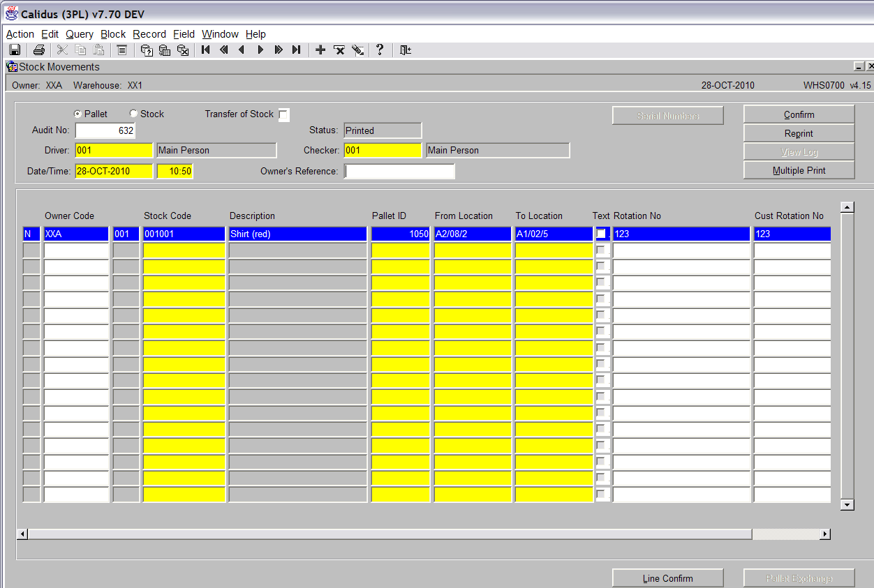Image resolution: width=874 pixels, height=588 pixels.
Task: Go to next record arrow
Action: [x=260, y=50]
